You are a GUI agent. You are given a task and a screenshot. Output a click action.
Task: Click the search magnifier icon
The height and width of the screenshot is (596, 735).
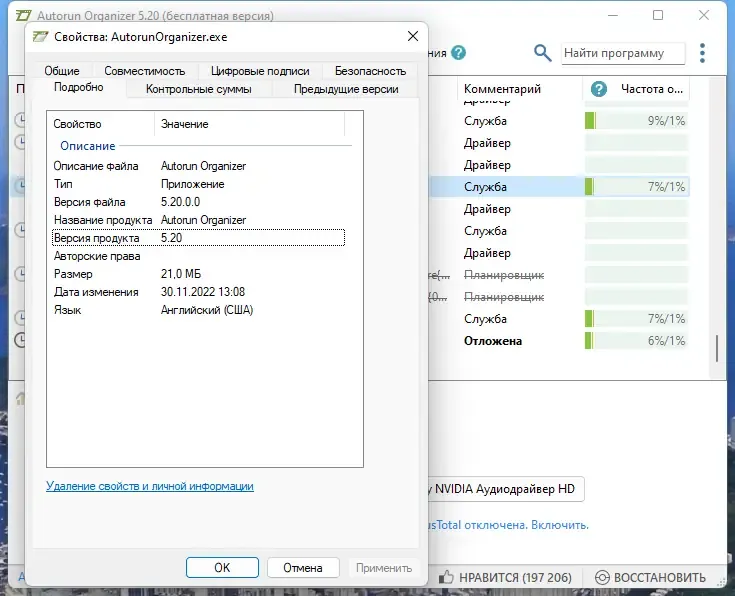pyautogui.click(x=542, y=53)
